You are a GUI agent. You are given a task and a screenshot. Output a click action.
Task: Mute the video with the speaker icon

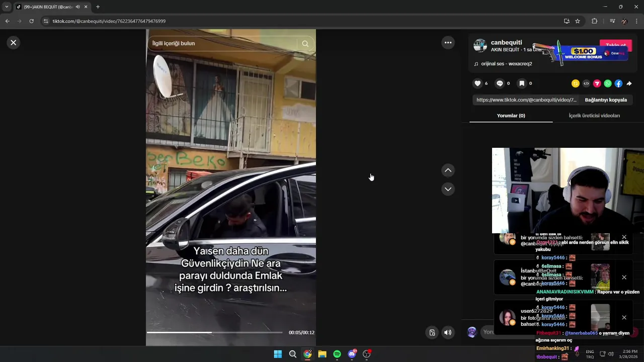448,332
